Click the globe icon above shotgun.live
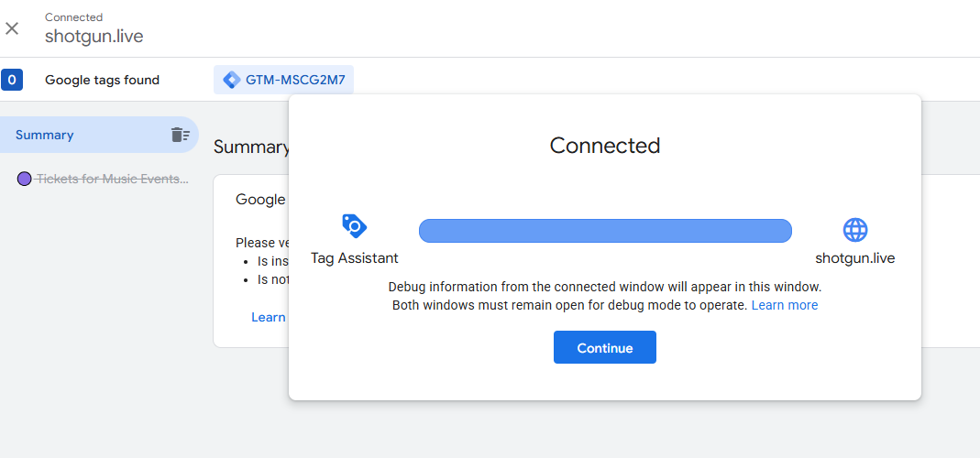Image resolution: width=980 pixels, height=458 pixels. point(855,230)
